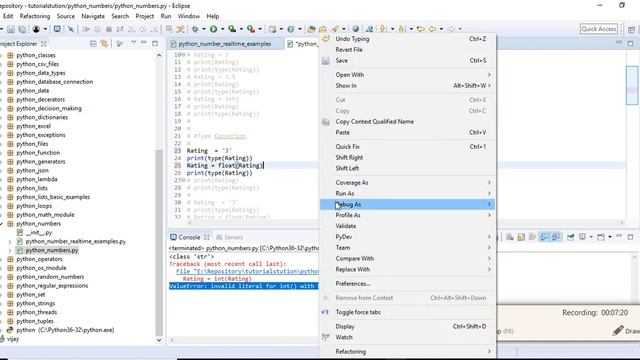Select python_numbers.py in Project Explorer
This screenshot has width=640, height=360.
[x=52, y=251]
